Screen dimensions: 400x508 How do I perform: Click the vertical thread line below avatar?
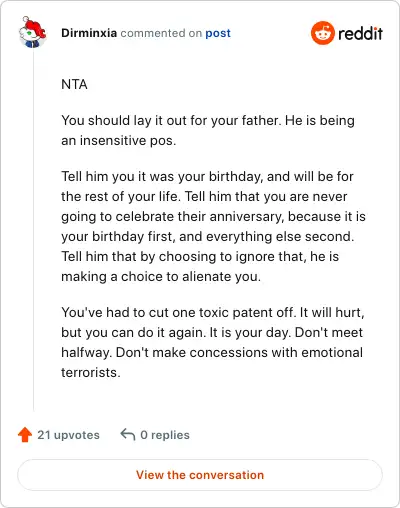33,230
